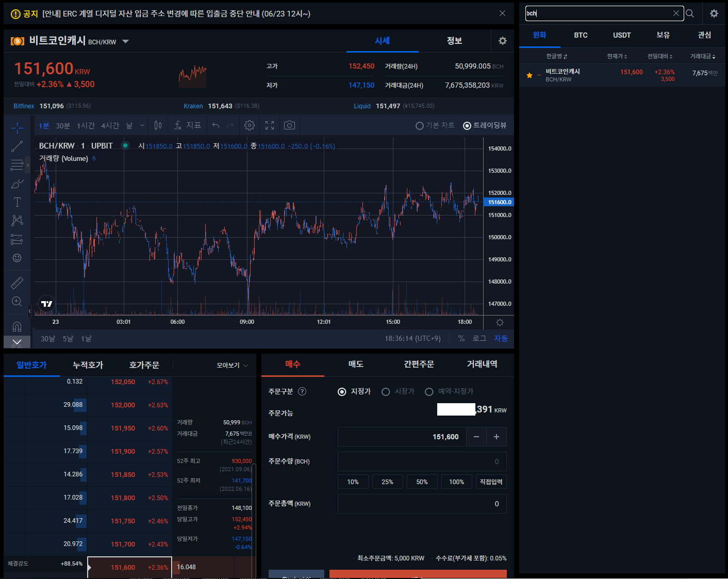728x579 pixels.
Task: Click the search magnifier icon
Action: (690, 13)
